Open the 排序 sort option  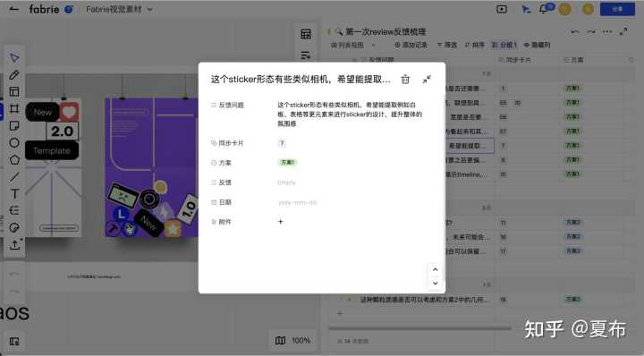[x=475, y=45]
